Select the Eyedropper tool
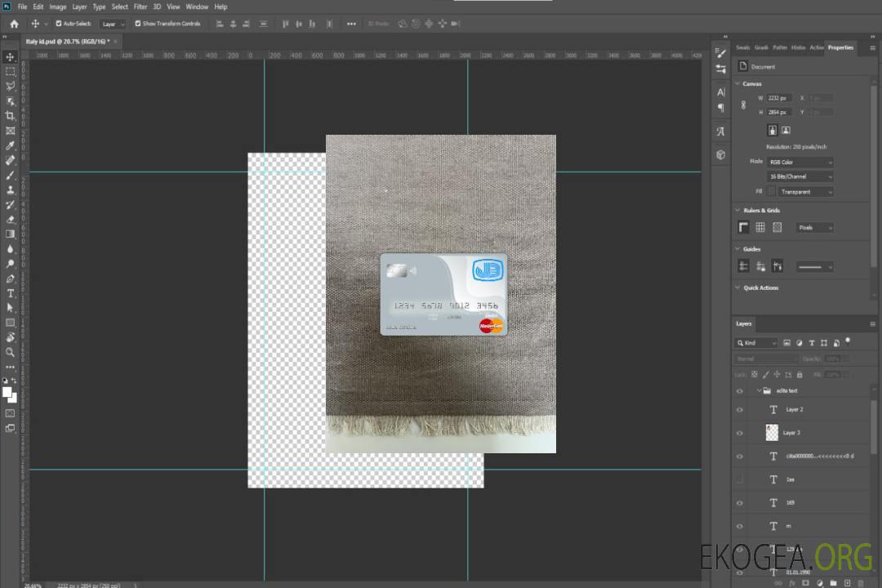The width and height of the screenshot is (882, 588). pyautogui.click(x=10, y=145)
